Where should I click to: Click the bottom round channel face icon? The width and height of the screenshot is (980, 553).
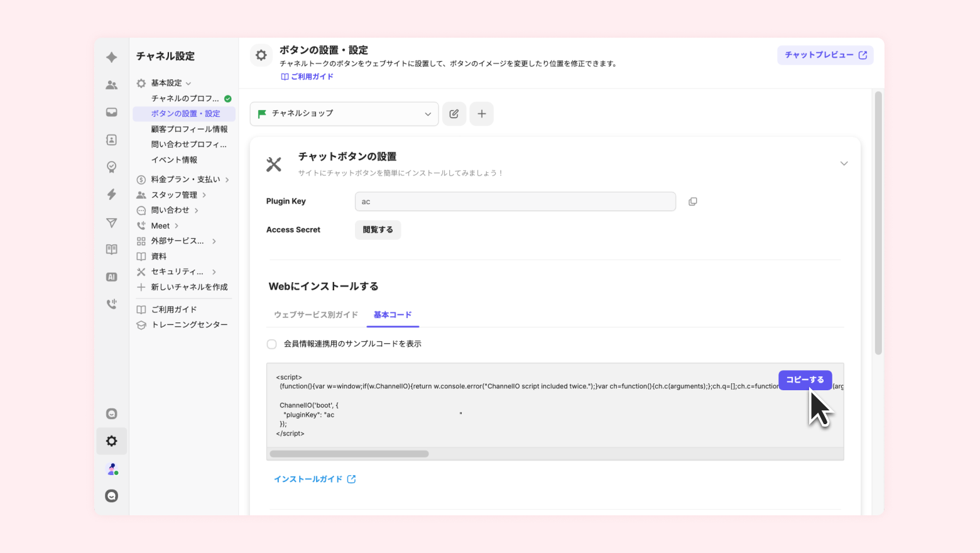tap(112, 496)
